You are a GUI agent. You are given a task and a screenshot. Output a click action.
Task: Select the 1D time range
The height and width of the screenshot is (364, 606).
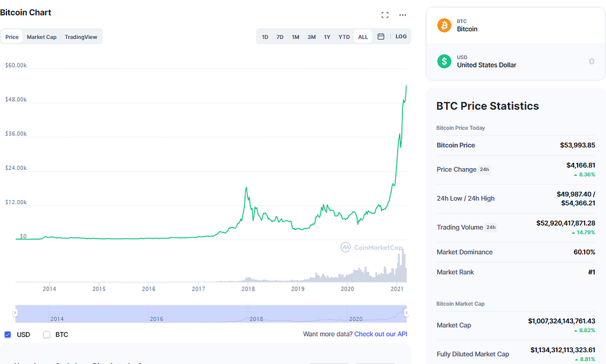(265, 37)
